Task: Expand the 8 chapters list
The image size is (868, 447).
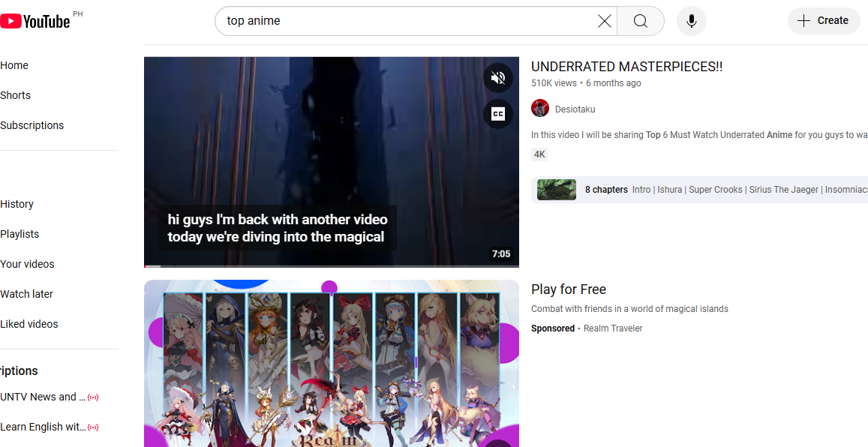Action: (606, 189)
